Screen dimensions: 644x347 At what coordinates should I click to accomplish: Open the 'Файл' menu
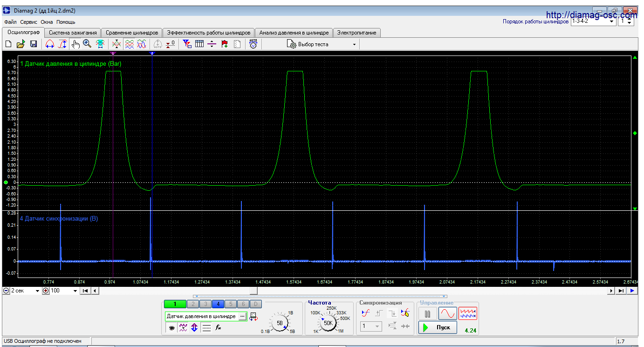(10, 22)
